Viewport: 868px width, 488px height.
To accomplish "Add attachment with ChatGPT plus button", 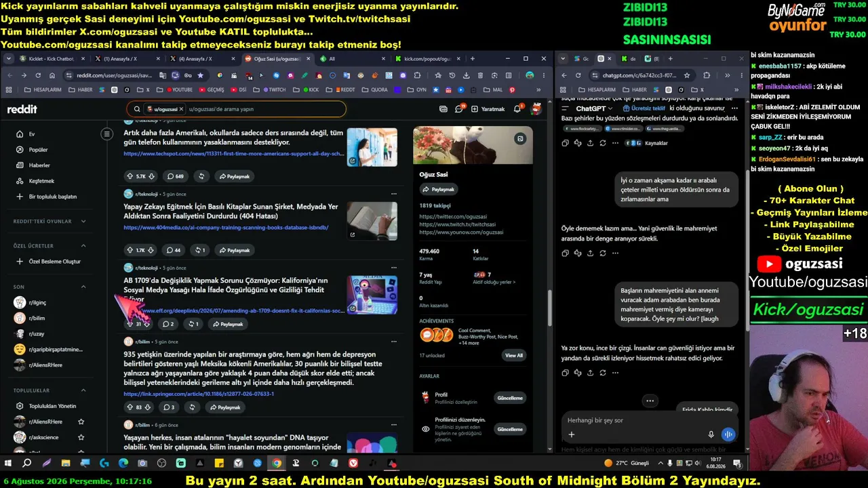I will [572, 434].
